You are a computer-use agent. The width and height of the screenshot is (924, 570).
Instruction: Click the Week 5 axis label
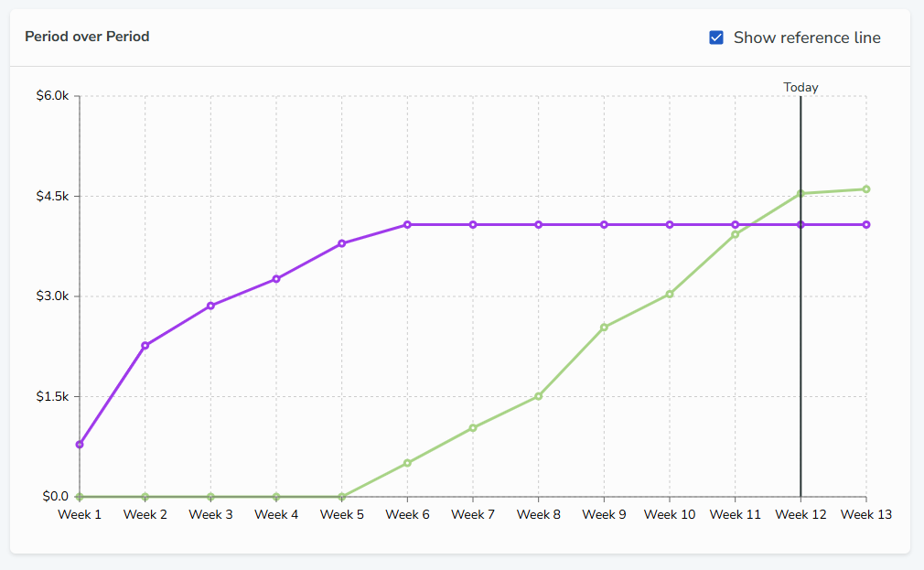[342, 514]
